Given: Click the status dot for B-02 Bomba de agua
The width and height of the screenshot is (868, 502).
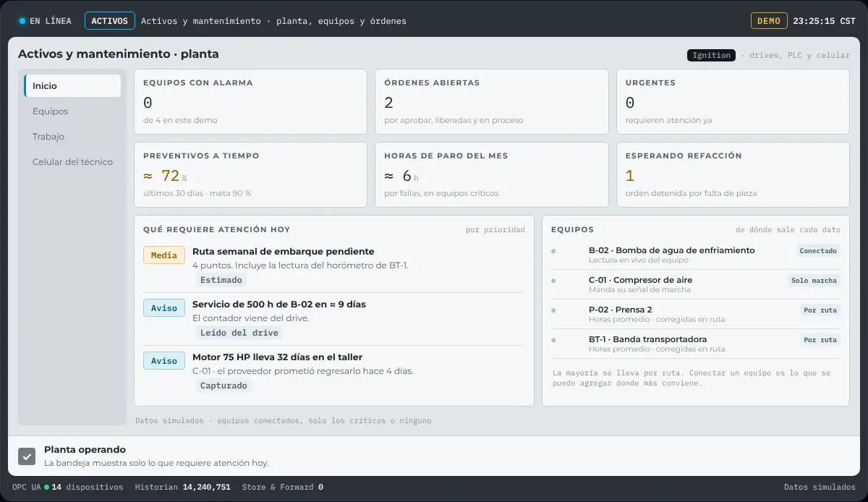Looking at the screenshot, I should tap(553, 251).
